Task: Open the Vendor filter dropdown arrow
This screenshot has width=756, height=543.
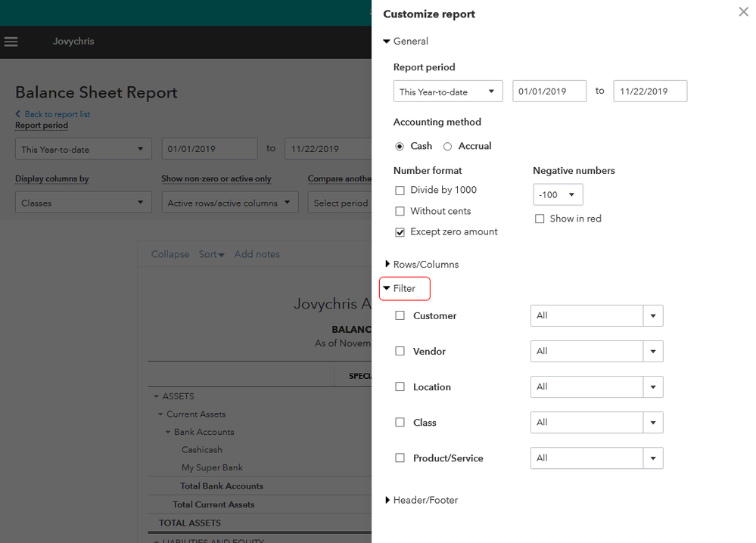Action: pyautogui.click(x=653, y=352)
